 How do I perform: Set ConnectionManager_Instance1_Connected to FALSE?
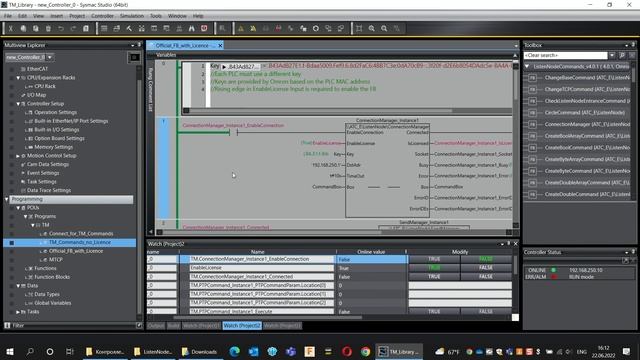(x=486, y=277)
